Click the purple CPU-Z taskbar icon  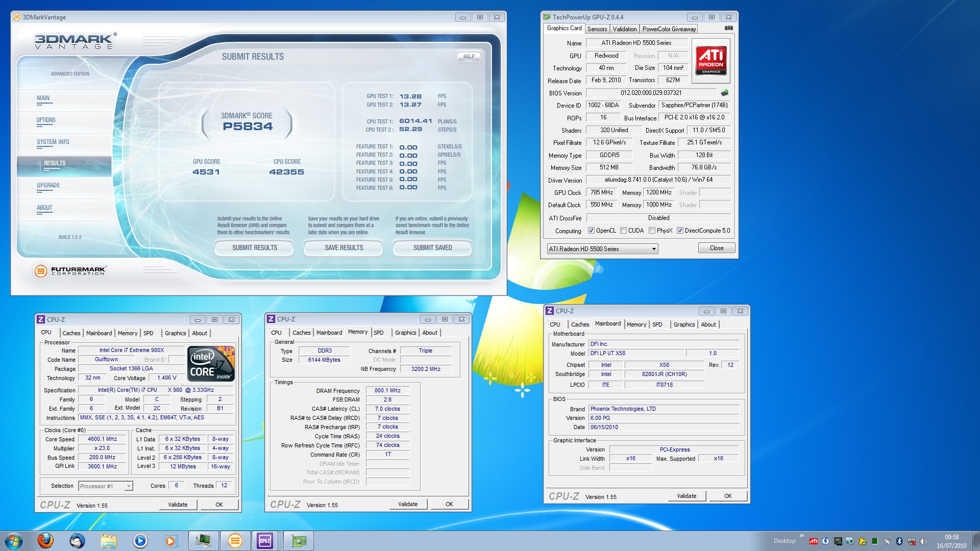coord(265,540)
